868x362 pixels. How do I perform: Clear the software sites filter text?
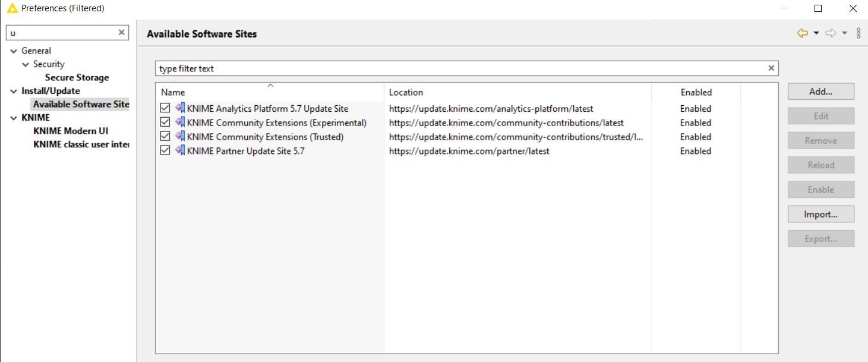click(x=771, y=68)
